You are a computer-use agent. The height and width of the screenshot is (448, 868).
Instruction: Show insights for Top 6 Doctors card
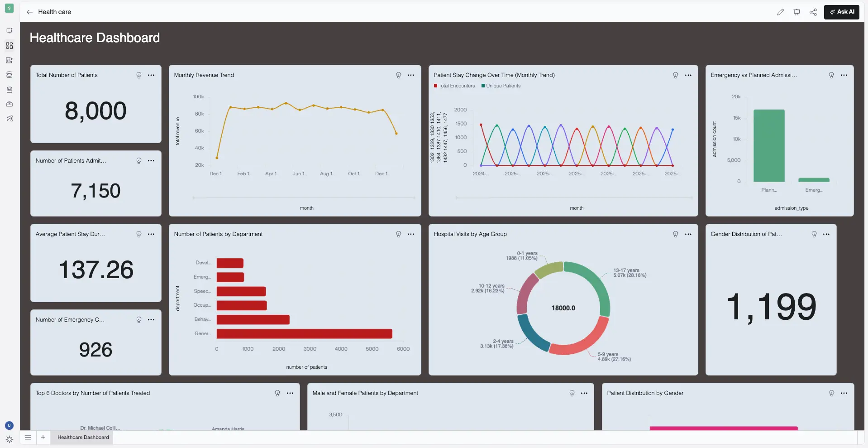coord(277,393)
